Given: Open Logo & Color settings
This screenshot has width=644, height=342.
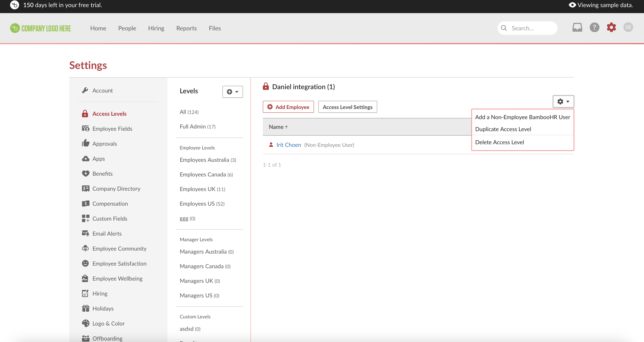Looking at the screenshot, I should click(103, 323).
